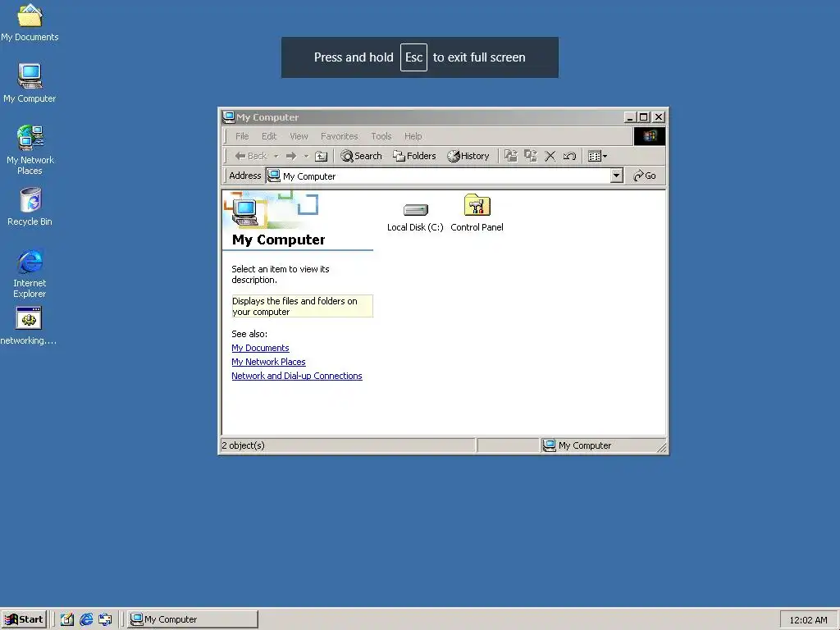Open the View menu
The width and height of the screenshot is (840, 630).
[299, 136]
